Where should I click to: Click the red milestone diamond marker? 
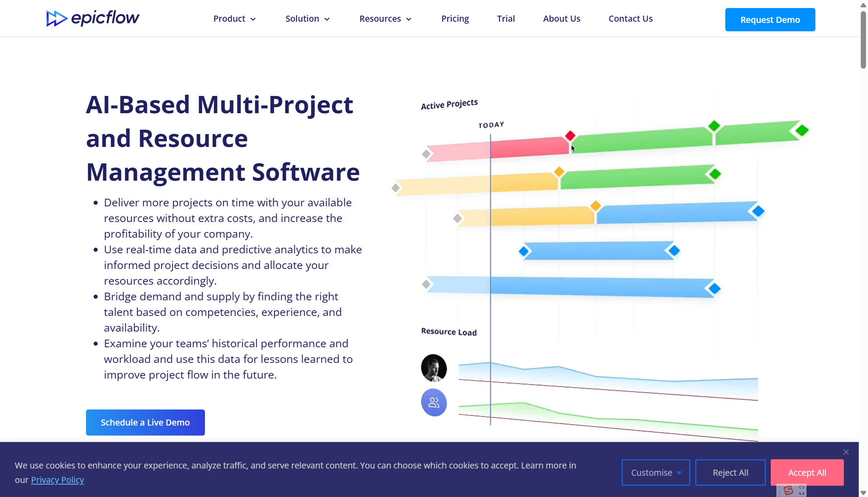tap(570, 136)
